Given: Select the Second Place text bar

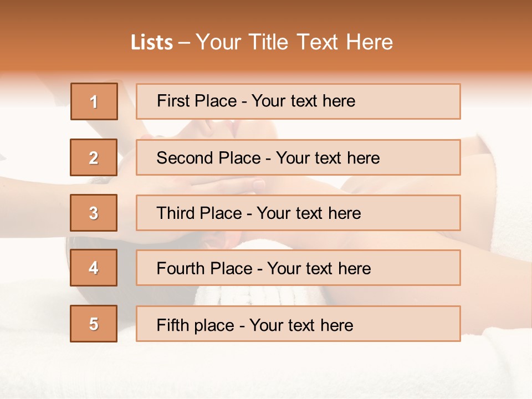Looking at the screenshot, I should (298, 157).
